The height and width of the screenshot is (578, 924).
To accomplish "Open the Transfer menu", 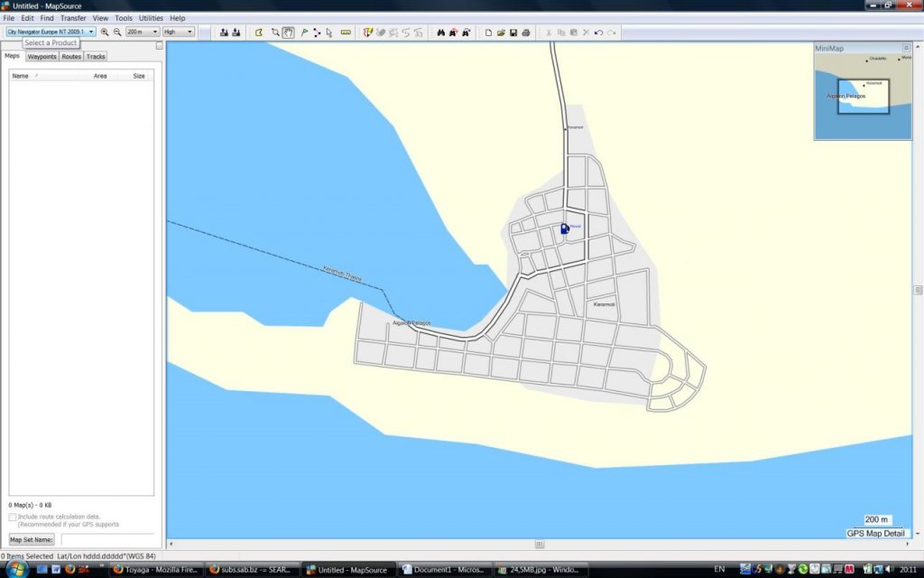I will click(x=73, y=18).
